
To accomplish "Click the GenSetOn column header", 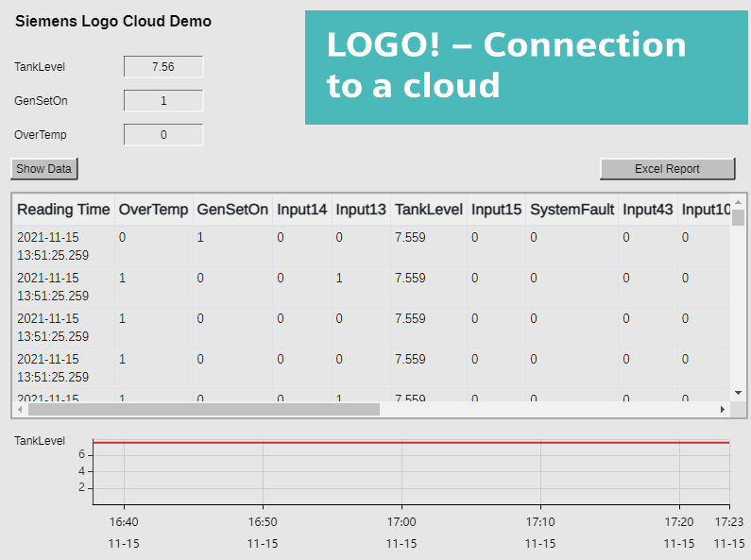I will point(232,210).
